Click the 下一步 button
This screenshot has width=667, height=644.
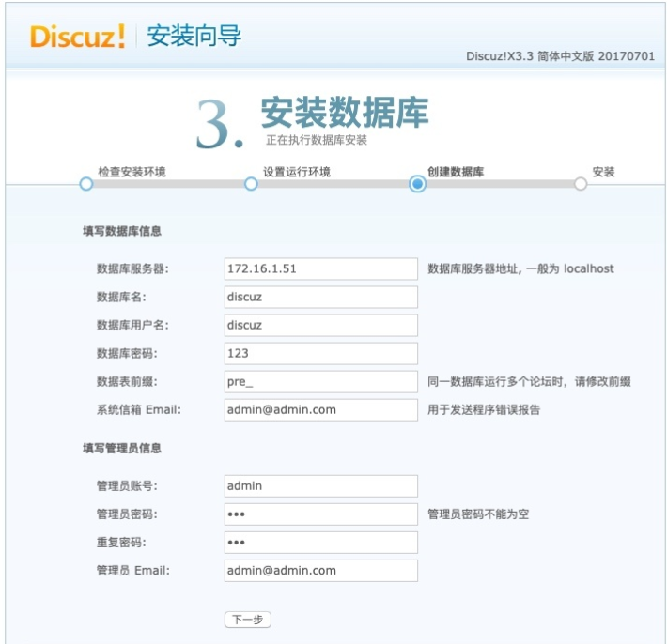(x=248, y=620)
